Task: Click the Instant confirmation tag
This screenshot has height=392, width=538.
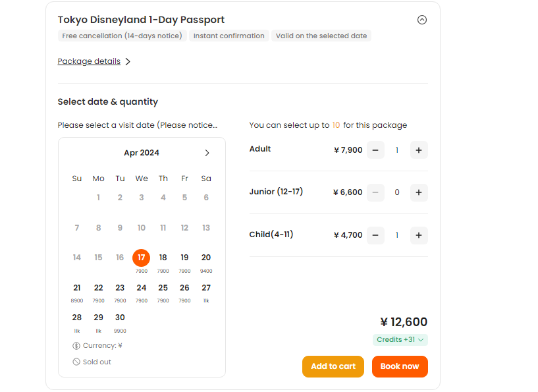Action: [x=229, y=36]
